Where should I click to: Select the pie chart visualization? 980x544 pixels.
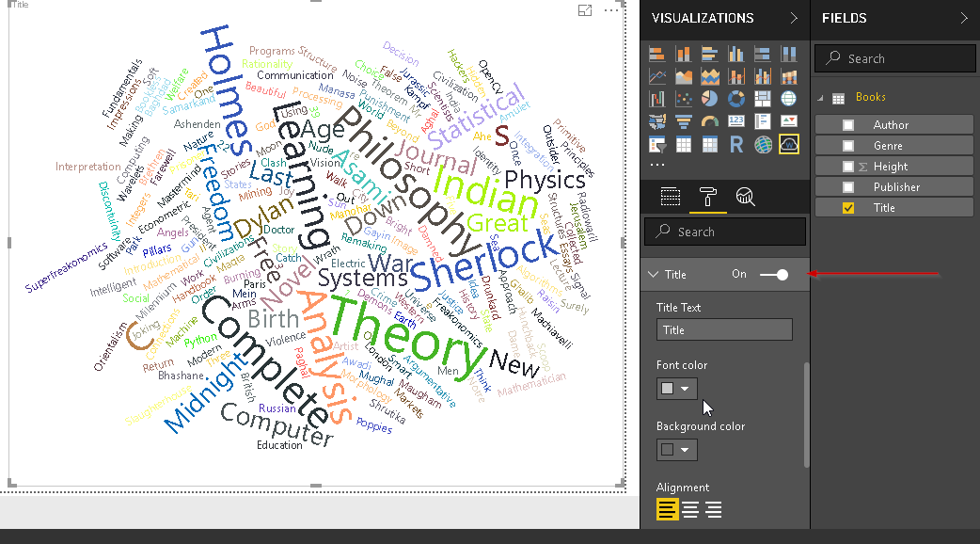click(x=709, y=99)
